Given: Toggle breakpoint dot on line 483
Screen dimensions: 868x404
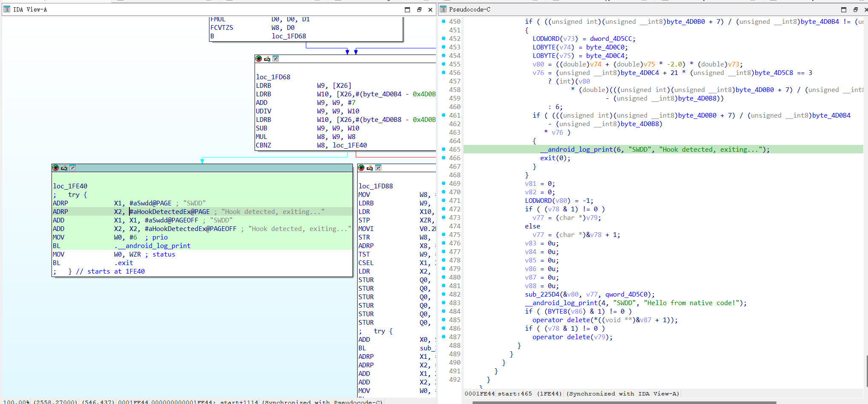Looking at the screenshot, I should [x=444, y=303].
